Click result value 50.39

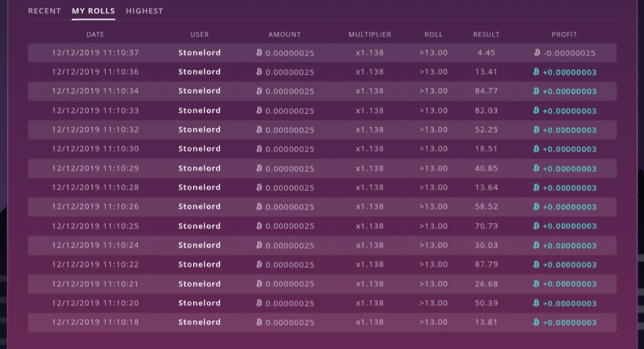(487, 303)
